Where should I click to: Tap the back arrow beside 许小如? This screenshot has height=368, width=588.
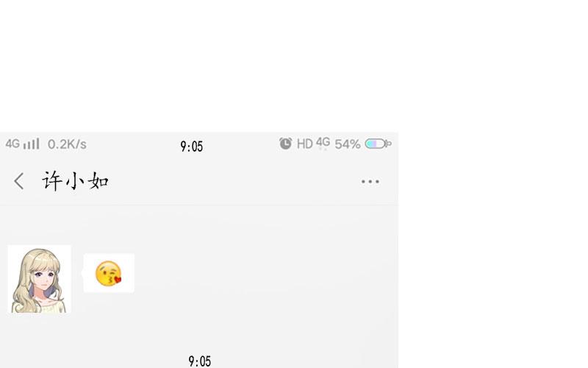[x=19, y=181]
